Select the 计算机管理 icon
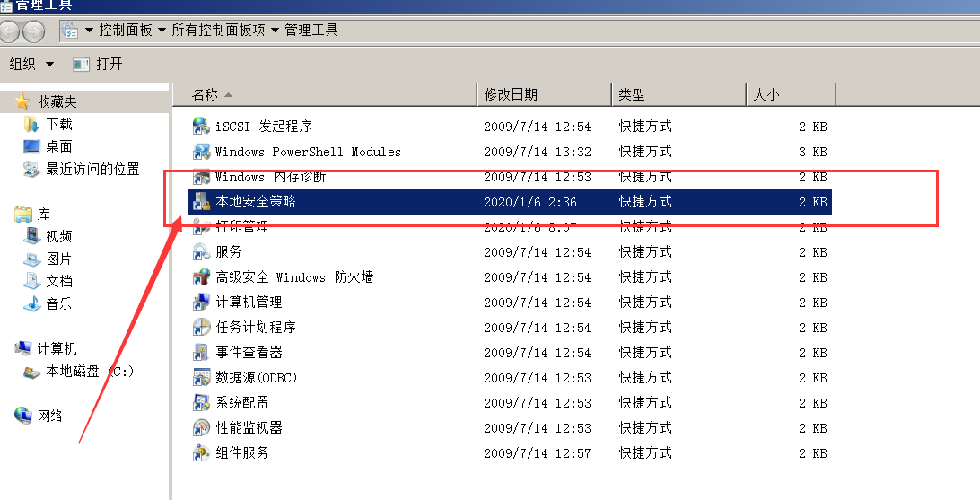 (201, 302)
